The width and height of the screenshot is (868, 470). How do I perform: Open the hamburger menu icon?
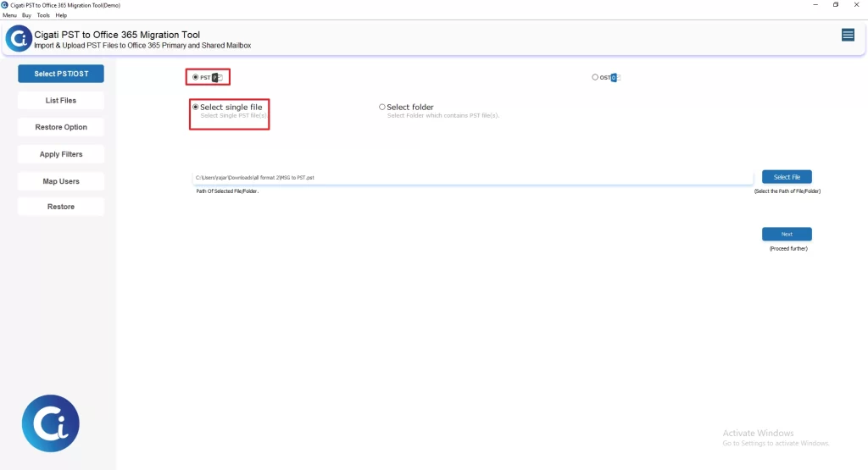pos(848,36)
